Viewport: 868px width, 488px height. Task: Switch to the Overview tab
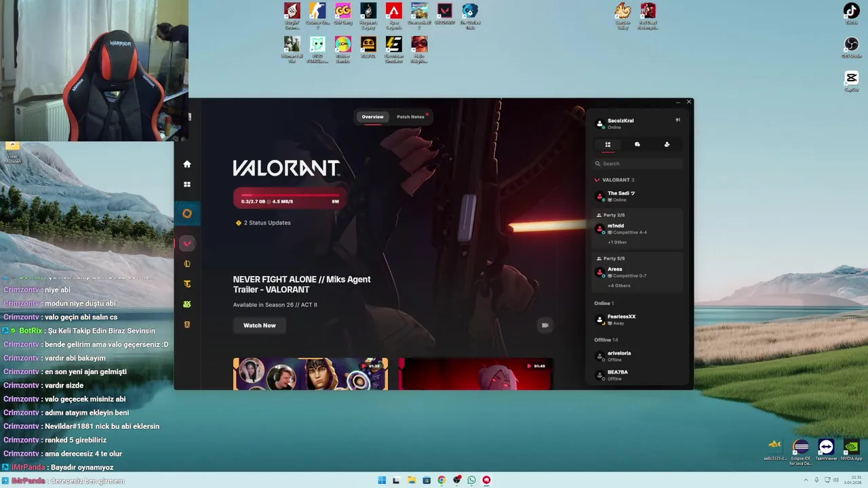(x=372, y=117)
